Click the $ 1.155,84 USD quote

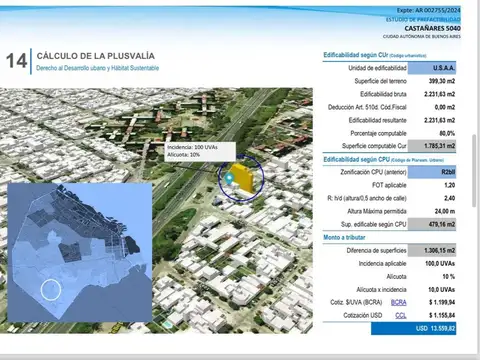click(442, 315)
